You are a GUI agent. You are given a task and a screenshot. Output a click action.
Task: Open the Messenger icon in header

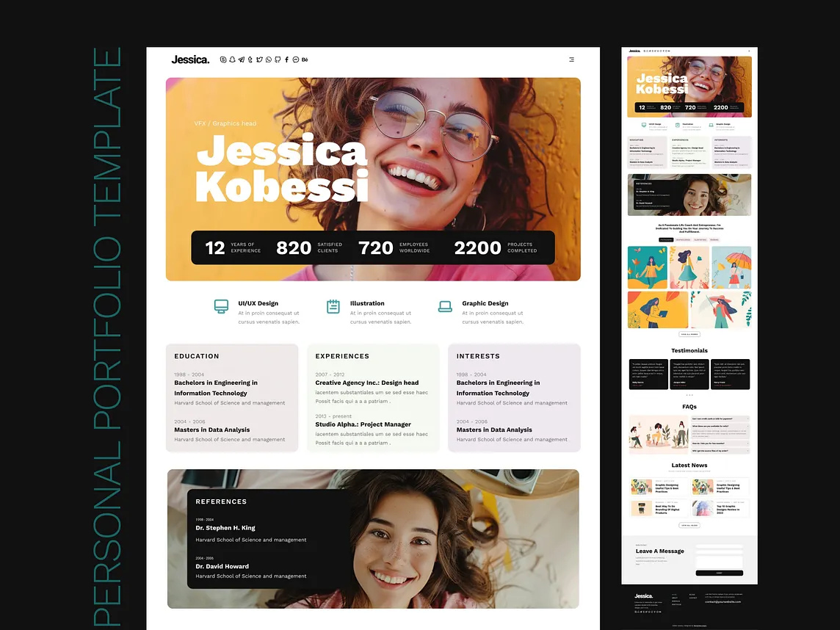tap(296, 59)
